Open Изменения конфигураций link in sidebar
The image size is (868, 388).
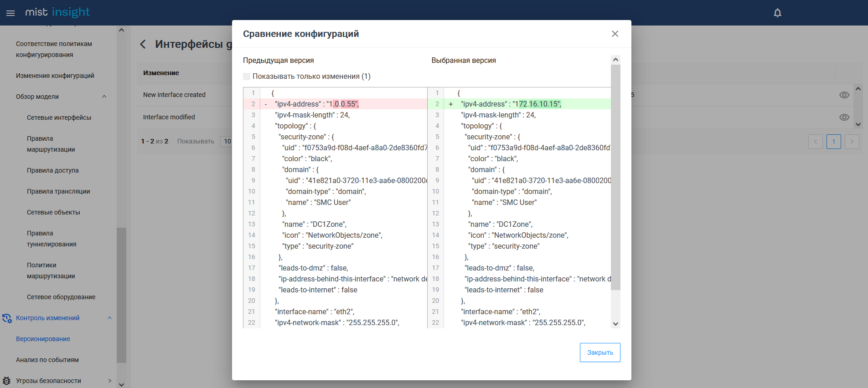point(55,76)
